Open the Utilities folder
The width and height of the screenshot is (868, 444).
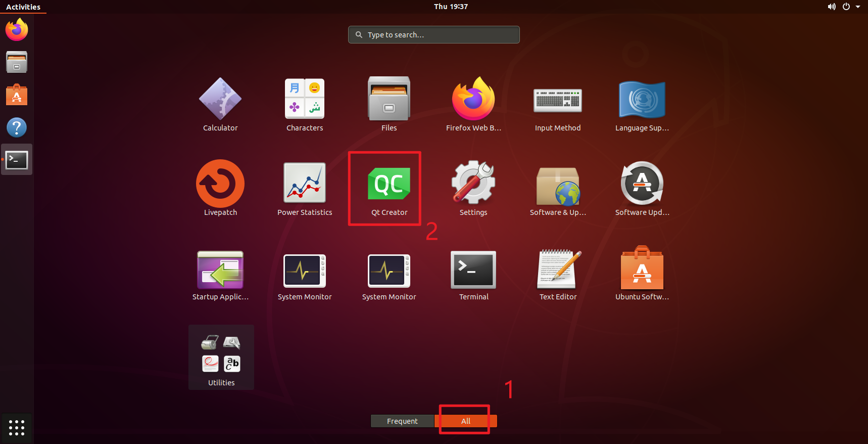(x=221, y=358)
